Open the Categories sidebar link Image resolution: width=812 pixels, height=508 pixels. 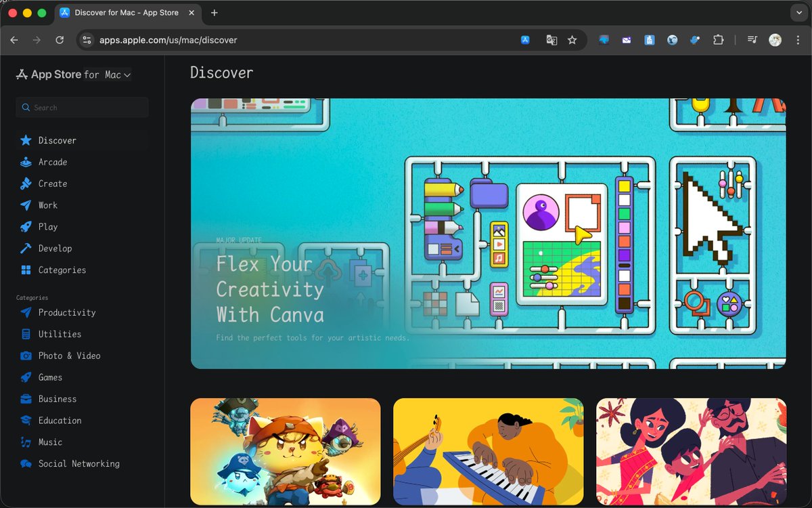62,270
